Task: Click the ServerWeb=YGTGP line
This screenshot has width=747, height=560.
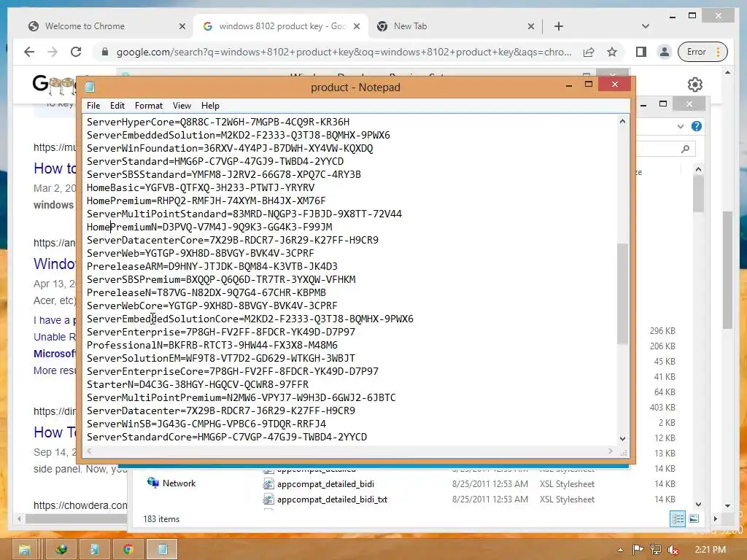Action: tap(200, 253)
